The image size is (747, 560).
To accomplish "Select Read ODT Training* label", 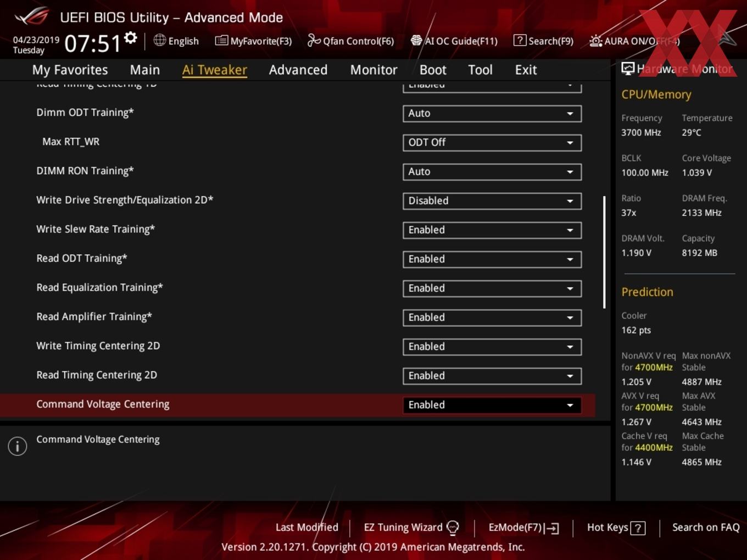I will pos(82,258).
